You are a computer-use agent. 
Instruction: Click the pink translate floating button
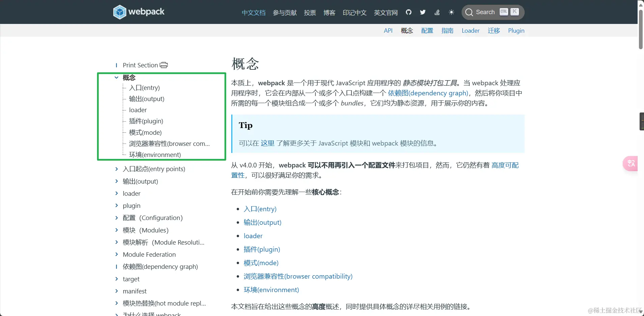631,164
